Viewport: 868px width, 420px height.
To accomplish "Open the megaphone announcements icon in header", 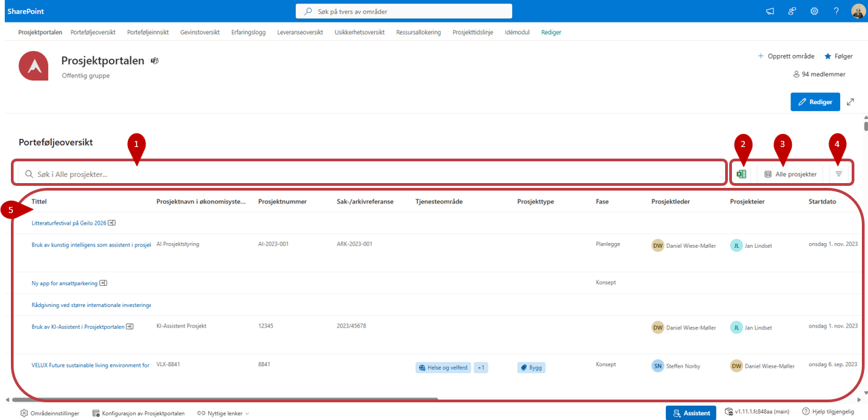I will pyautogui.click(x=770, y=12).
